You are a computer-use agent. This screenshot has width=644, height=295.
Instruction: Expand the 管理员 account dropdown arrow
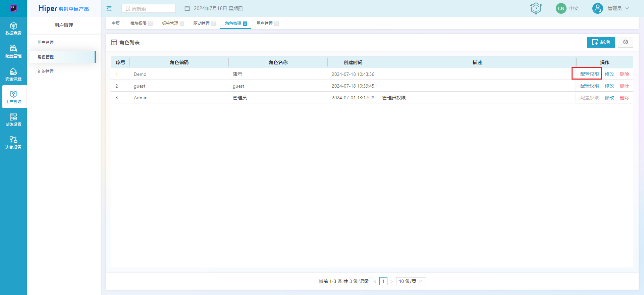(x=627, y=8)
